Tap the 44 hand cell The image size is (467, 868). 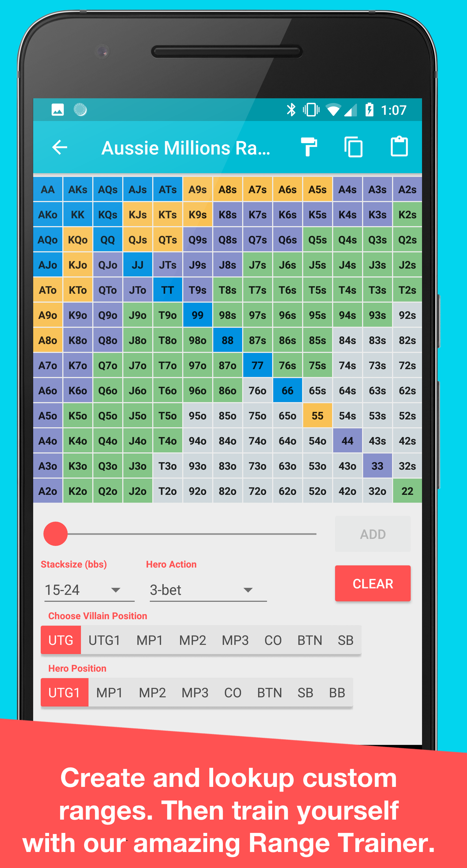pyautogui.click(x=348, y=441)
